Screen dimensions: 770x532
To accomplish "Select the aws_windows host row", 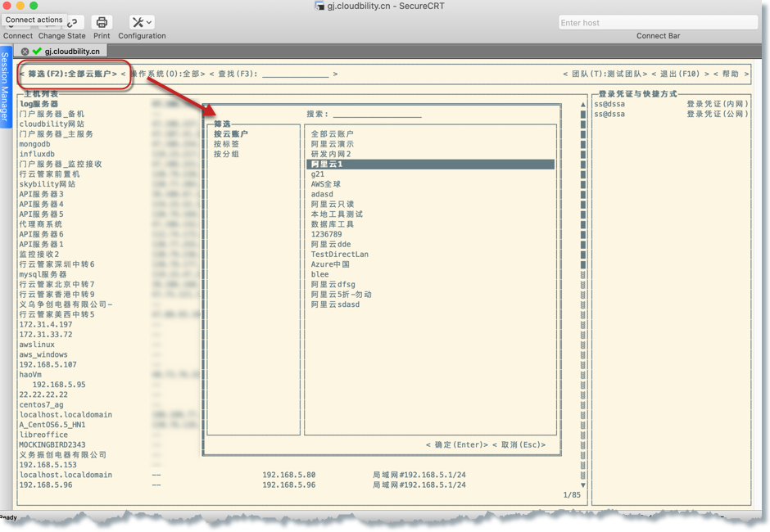I will [43, 355].
